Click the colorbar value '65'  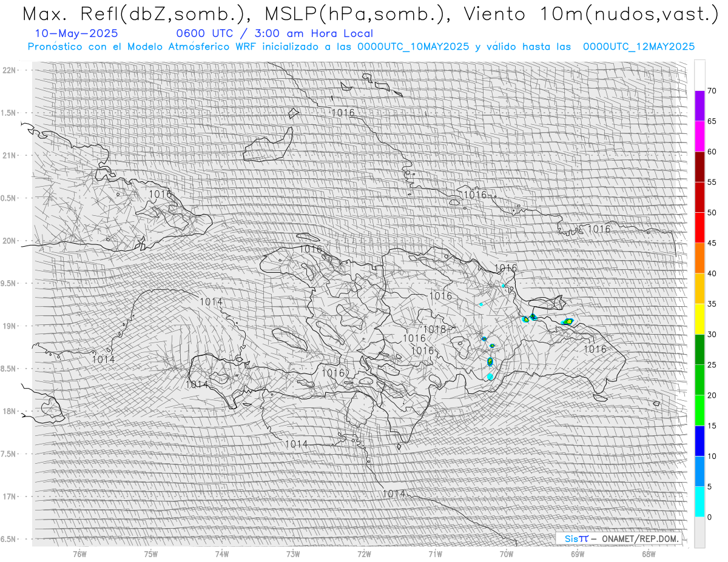pos(712,121)
